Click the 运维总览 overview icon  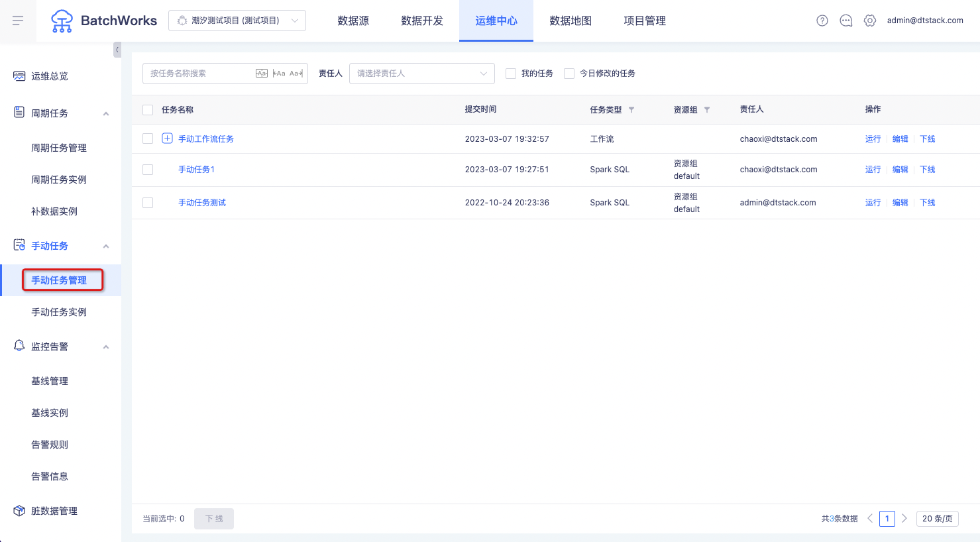click(x=19, y=76)
